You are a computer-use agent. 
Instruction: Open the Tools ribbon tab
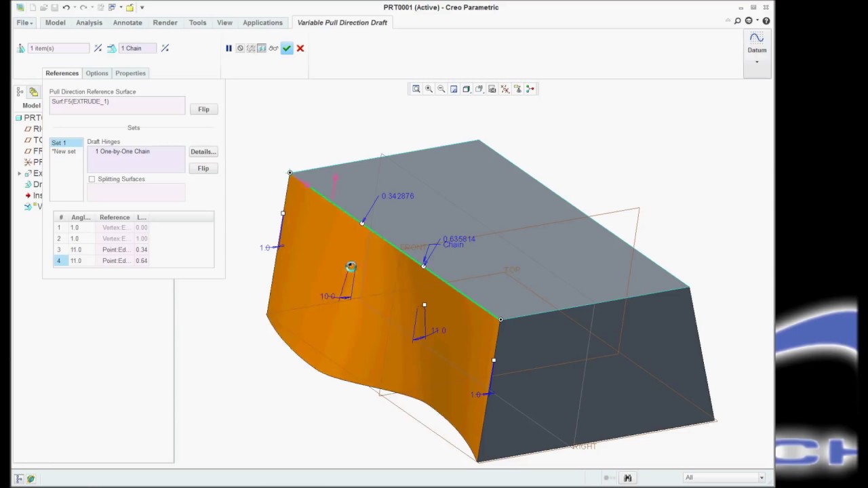pos(197,22)
